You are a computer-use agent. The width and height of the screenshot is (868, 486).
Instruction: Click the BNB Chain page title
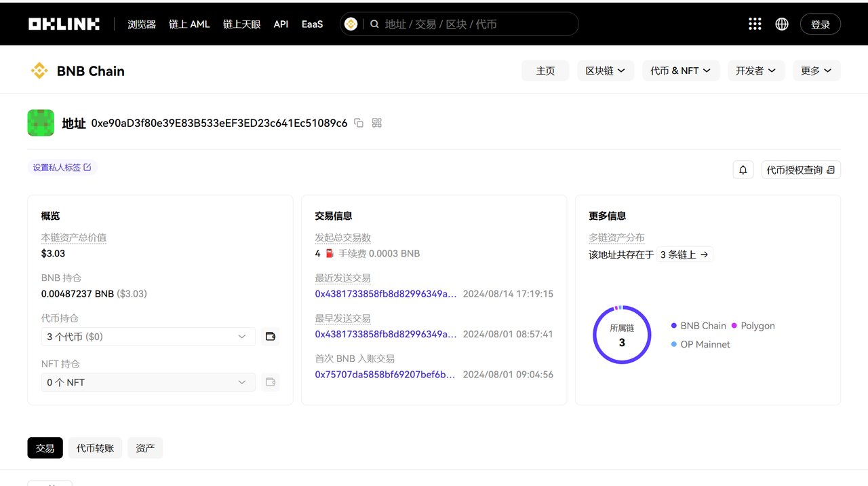click(91, 71)
